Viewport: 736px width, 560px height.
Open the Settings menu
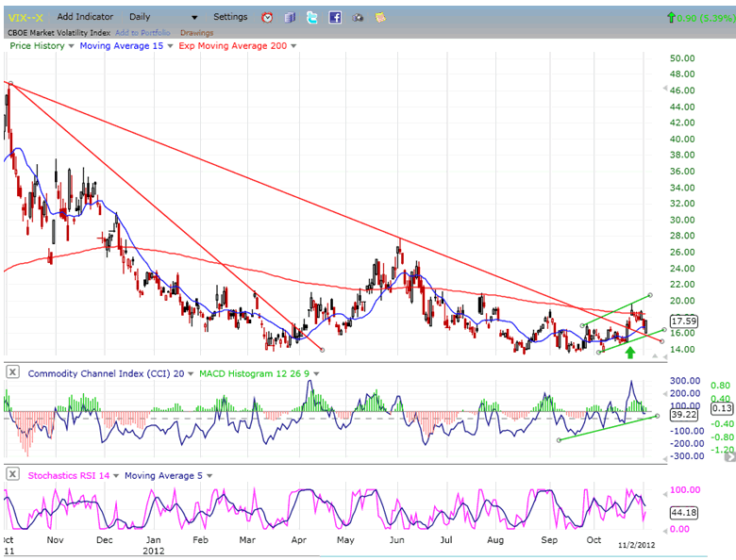point(230,17)
